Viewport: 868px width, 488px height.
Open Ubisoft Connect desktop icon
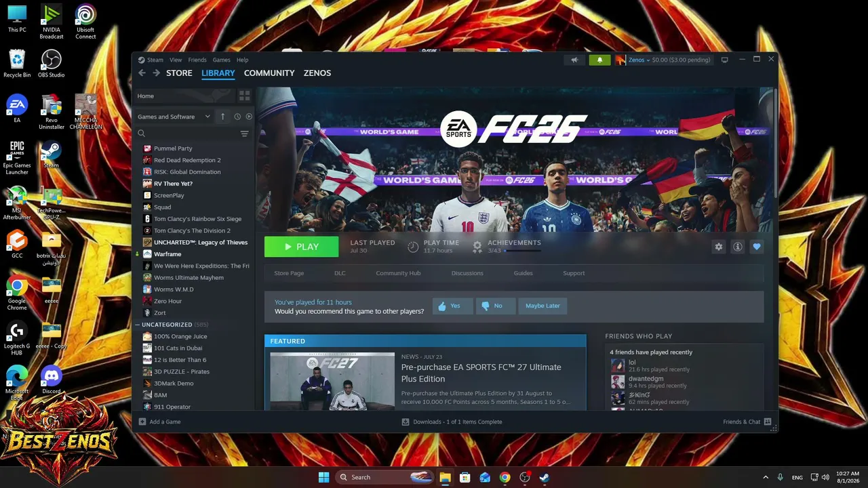(x=85, y=22)
